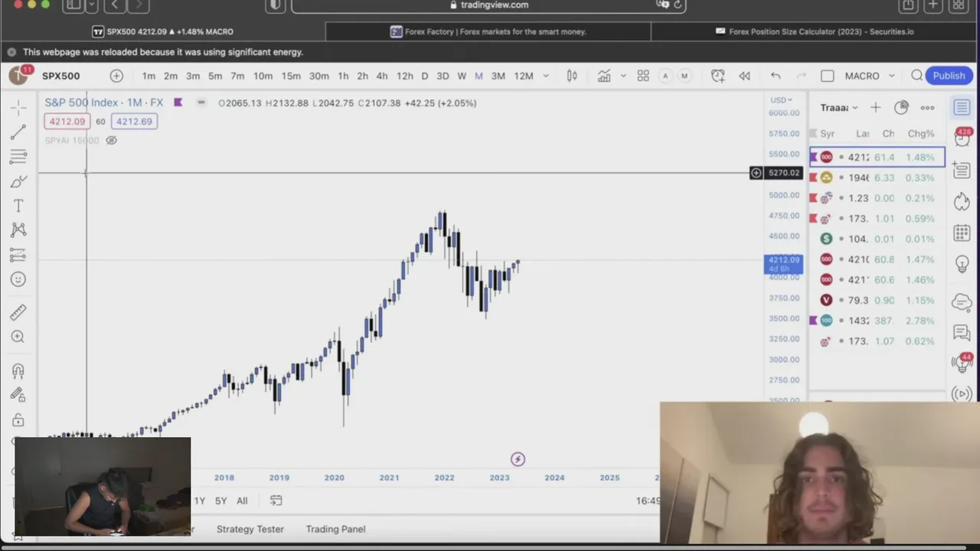
Task: Create a new alert with alarm icon
Action: click(717, 76)
